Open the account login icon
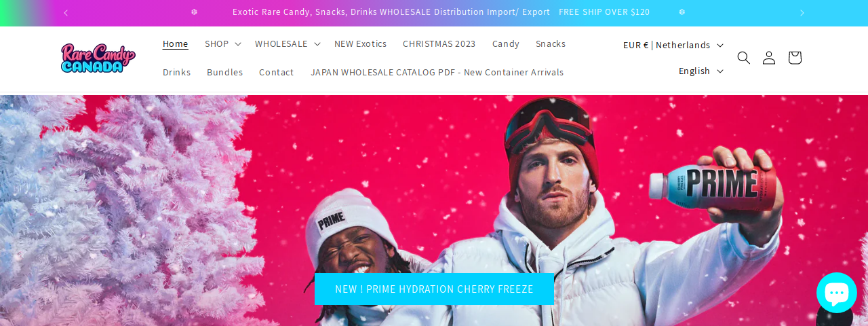The height and width of the screenshot is (326, 868). point(768,58)
